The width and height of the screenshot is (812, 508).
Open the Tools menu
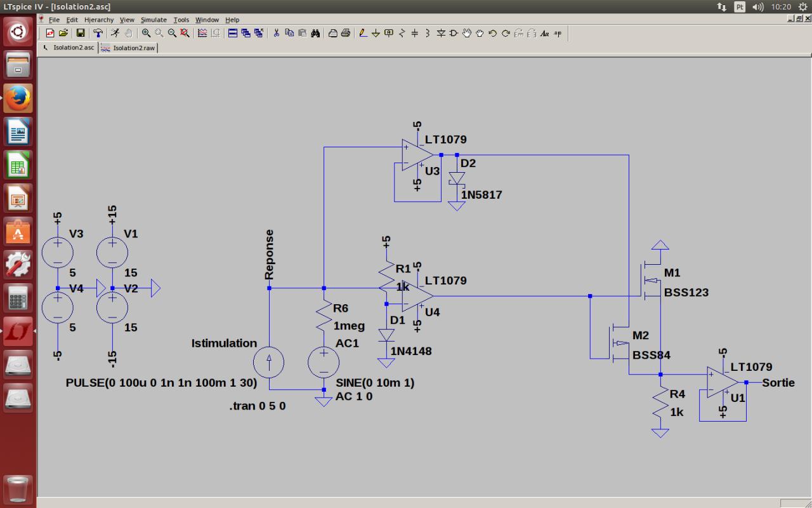(181, 20)
